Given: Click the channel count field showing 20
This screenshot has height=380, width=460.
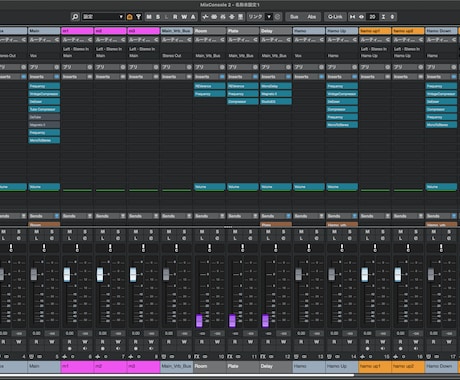Looking at the screenshot, I should tap(372, 17).
